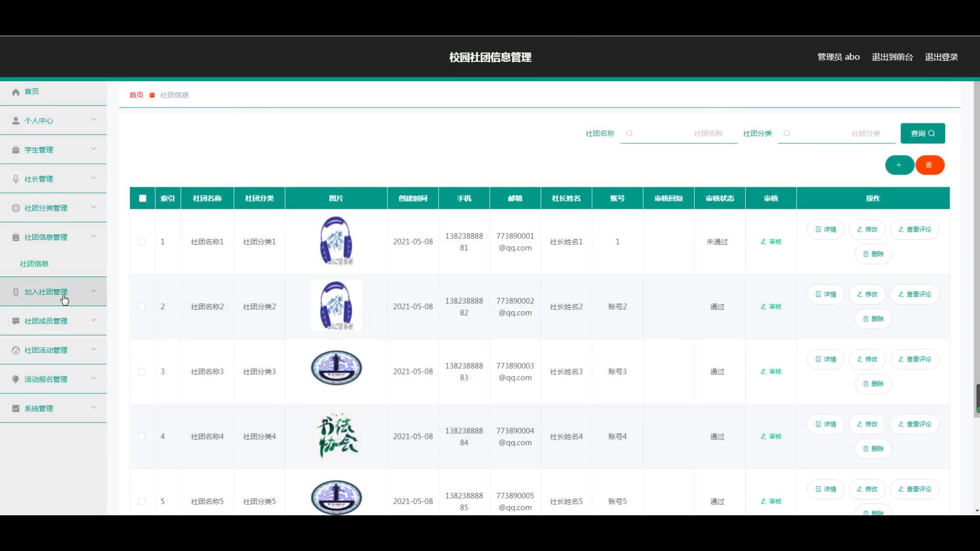980x551 pixels.
Task: Click the green plus add button
Action: [899, 165]
